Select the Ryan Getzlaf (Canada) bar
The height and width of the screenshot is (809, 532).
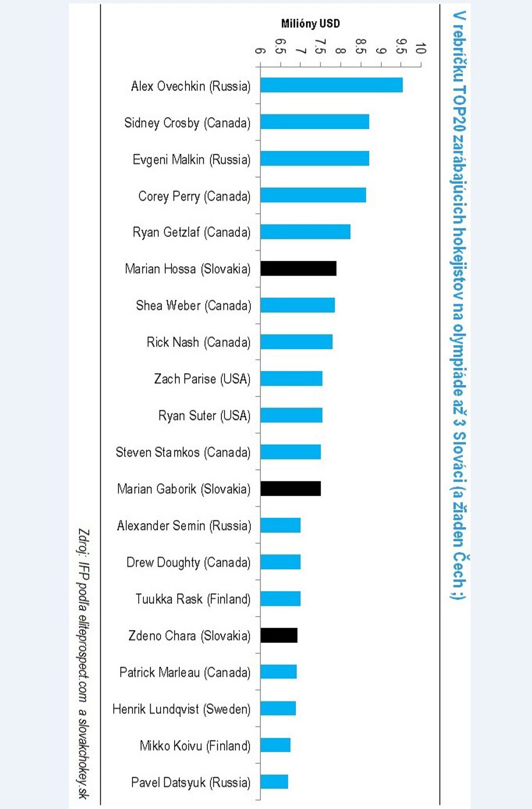[305, 232]
